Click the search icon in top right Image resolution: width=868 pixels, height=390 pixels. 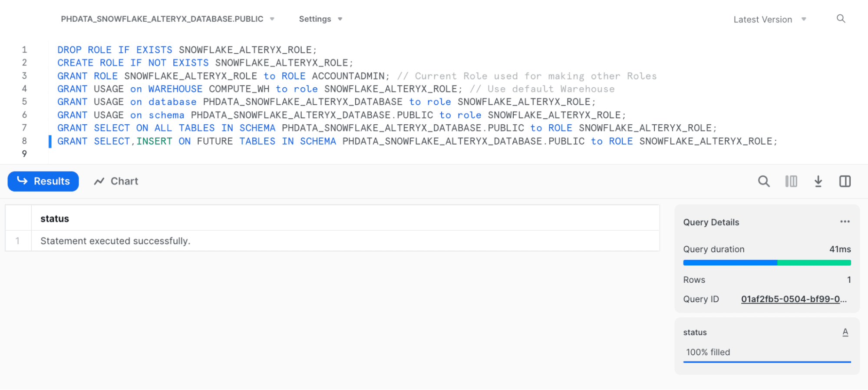(x=841, y=19)
